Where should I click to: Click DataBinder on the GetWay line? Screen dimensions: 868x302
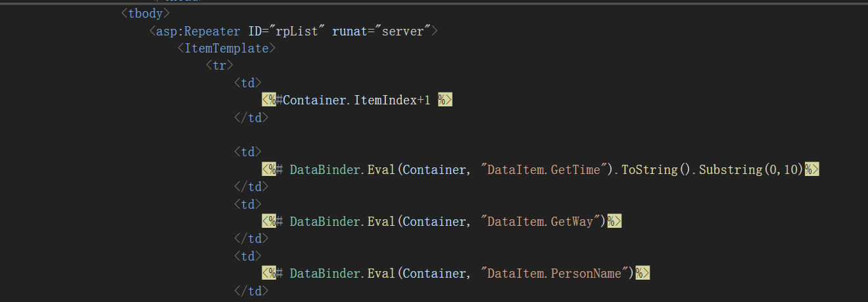[326, 221]
